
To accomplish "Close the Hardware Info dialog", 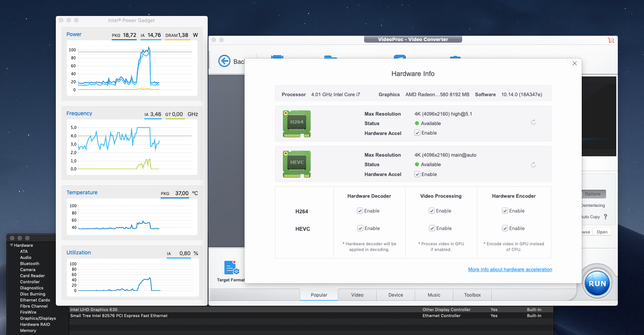I will click(575, 64).
